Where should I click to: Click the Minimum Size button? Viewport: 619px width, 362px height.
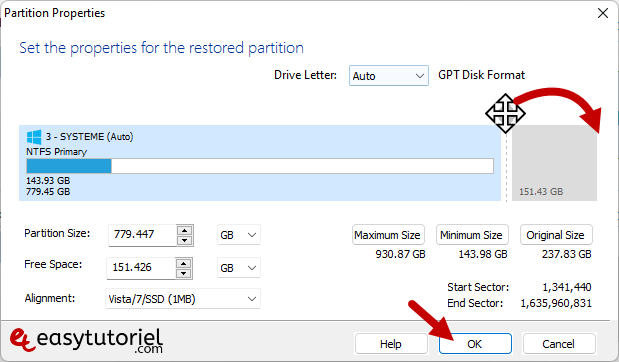click(472, 235)
